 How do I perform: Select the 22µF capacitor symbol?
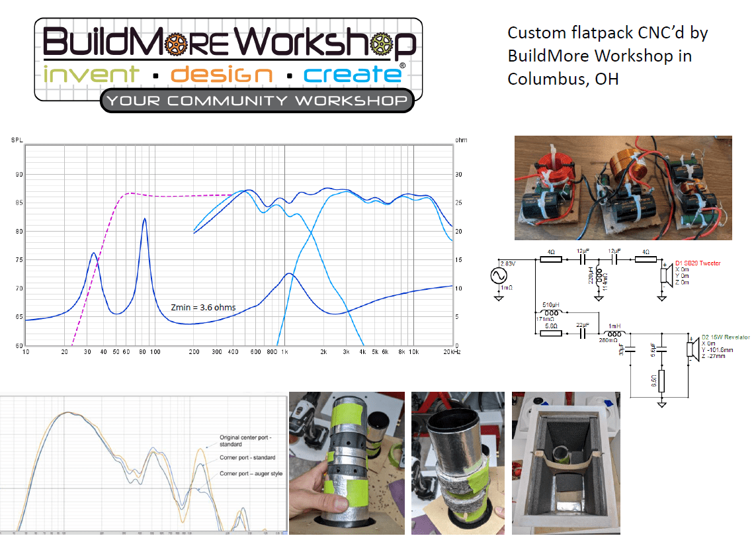point(583,334)
